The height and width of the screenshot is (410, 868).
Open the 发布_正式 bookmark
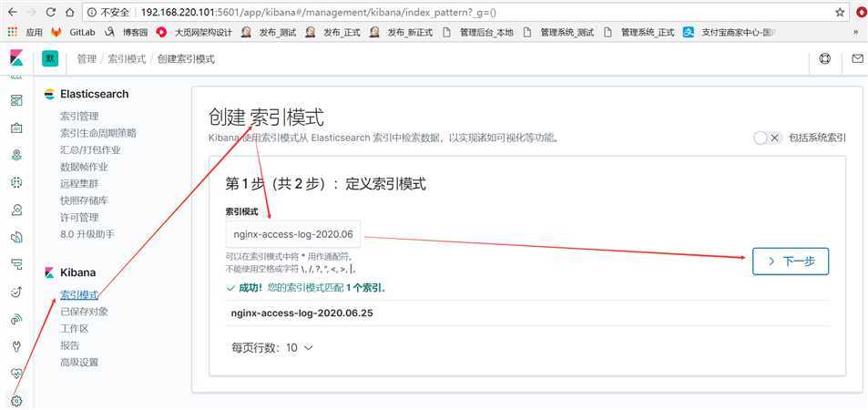[x=332, y=32]
